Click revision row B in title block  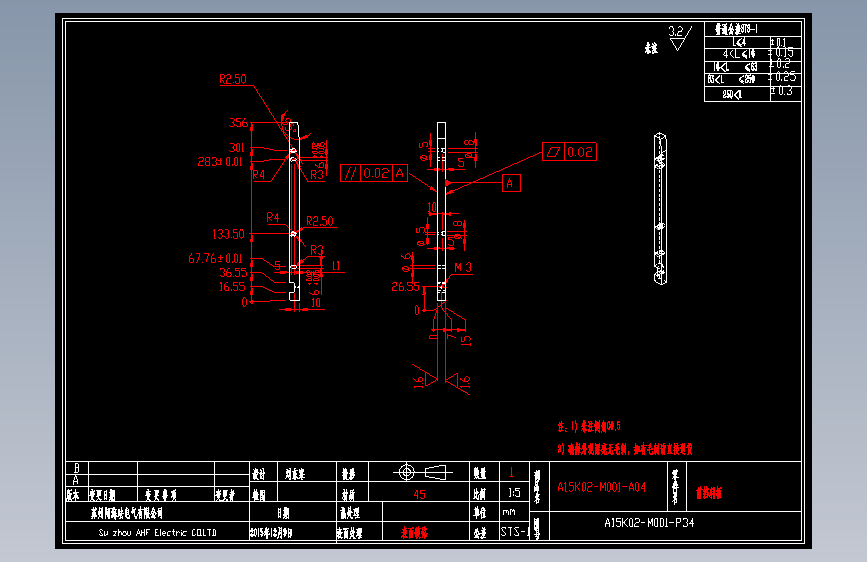click(157, 468)
